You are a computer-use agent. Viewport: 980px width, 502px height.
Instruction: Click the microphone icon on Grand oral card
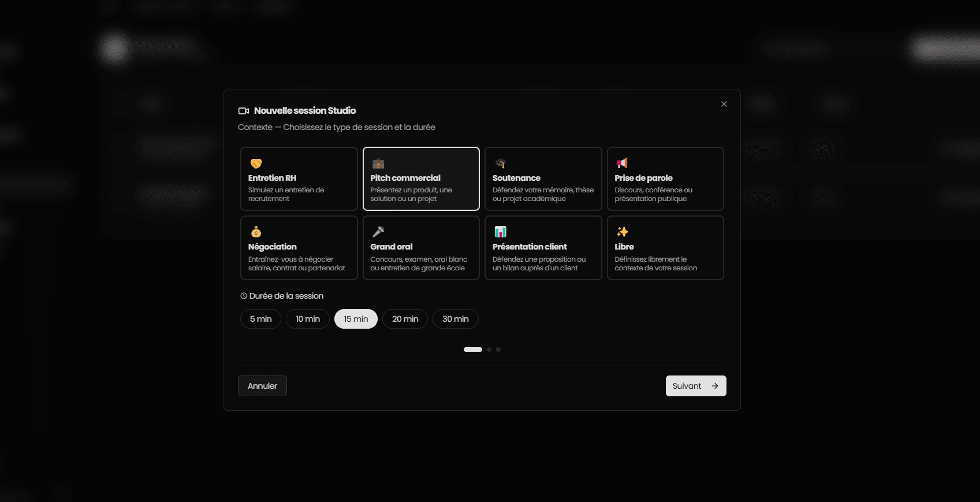(x=378, y=232)
